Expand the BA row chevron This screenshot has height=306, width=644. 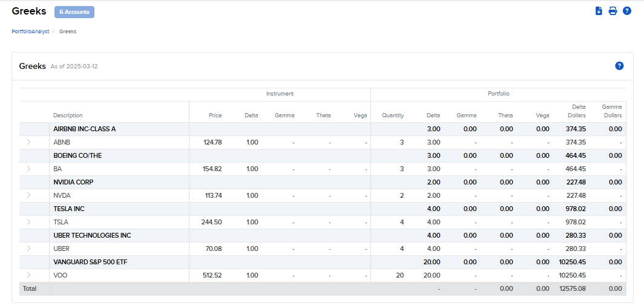pyautogui.click(x=28, y=169)
